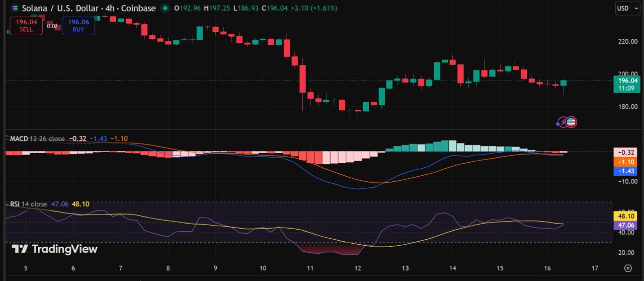
Task: Click the Solana / U.S. Dollar symbol title
Action: [x=61, y=8]
